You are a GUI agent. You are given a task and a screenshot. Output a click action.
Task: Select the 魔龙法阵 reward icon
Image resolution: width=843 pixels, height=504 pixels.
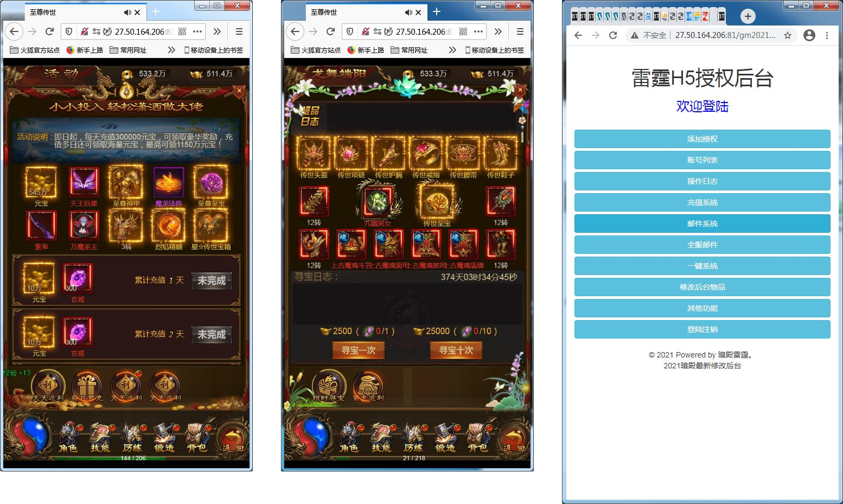[x=169, y=182]
